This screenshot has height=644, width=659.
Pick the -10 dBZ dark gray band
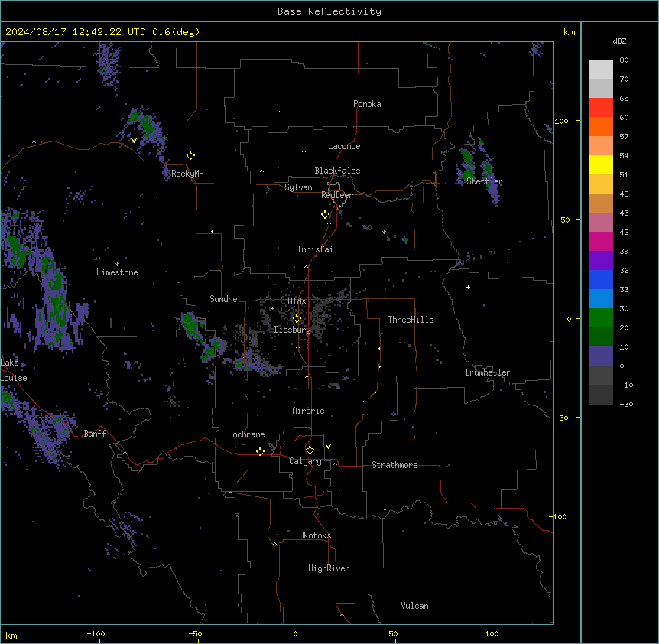pos(601,395)
